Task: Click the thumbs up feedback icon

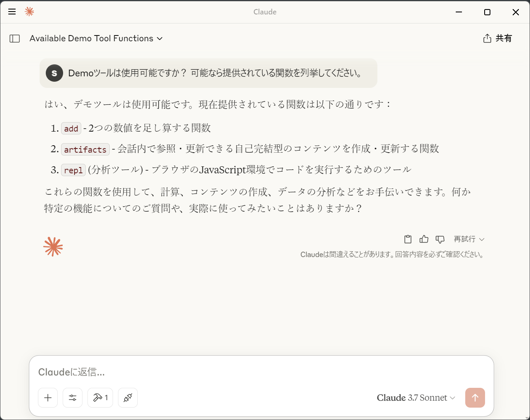Action: [x=424, y=239]
